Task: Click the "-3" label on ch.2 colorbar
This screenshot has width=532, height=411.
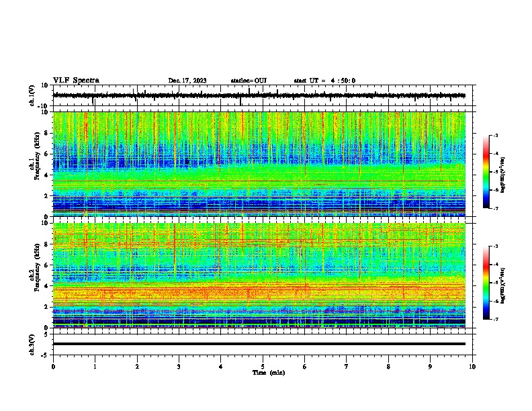Action: (495, 246)
